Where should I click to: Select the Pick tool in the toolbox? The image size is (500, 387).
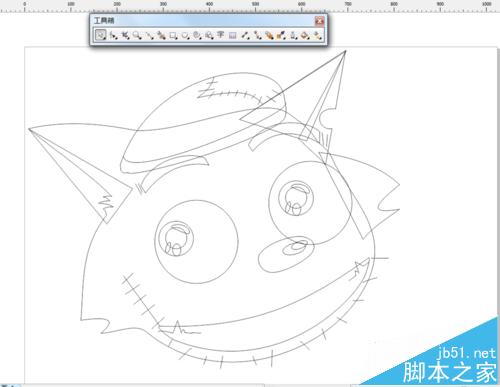pyautogui.click(x=100, y=35)
